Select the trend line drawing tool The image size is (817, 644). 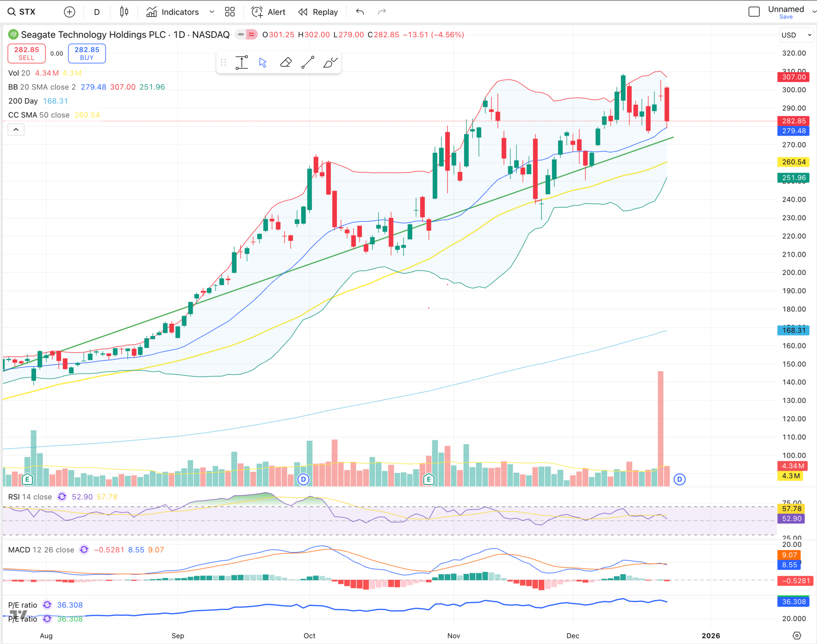click(x=308, y=63)
